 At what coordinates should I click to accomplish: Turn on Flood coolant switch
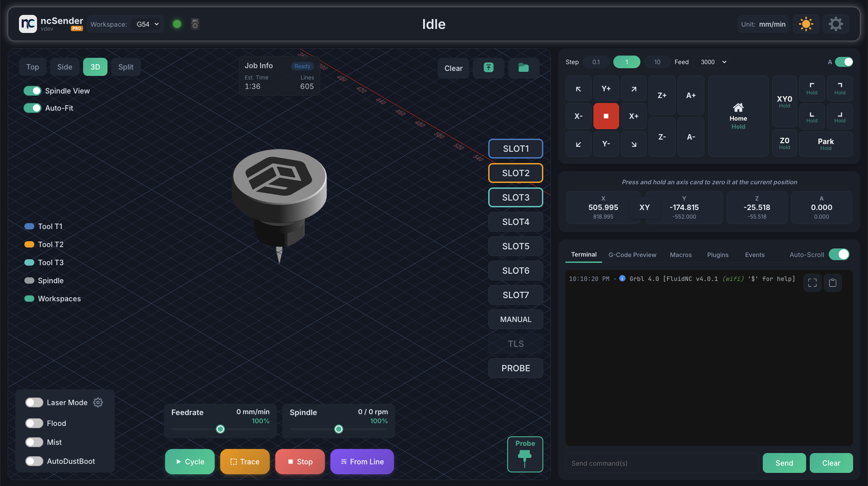tap(34, 423)
